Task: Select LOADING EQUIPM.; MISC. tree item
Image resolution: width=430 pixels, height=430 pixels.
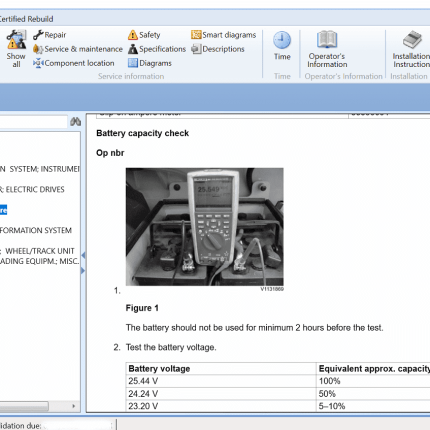Action: pyautogui.click(x=40, y=261)
